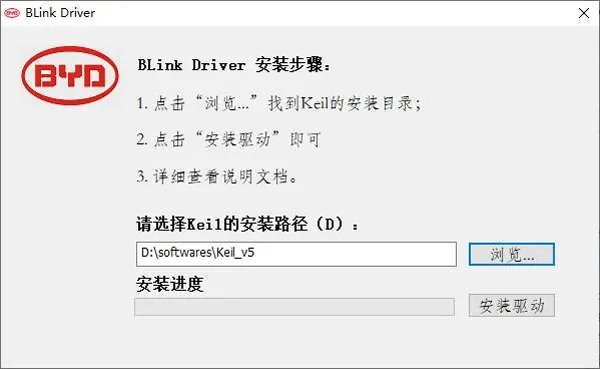Click step 1 instruction about 浏览

[x=279, y=103]
